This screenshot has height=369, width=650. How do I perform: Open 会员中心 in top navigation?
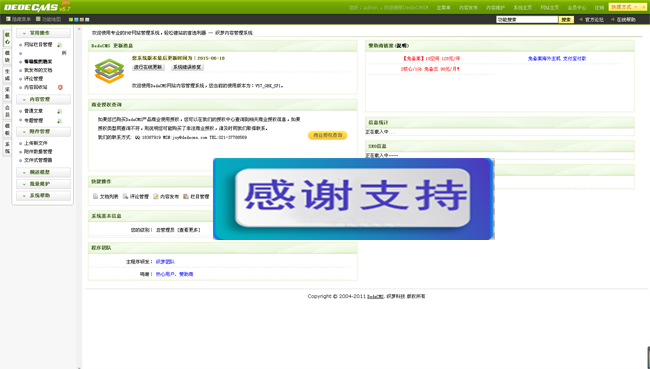(577, 8)
